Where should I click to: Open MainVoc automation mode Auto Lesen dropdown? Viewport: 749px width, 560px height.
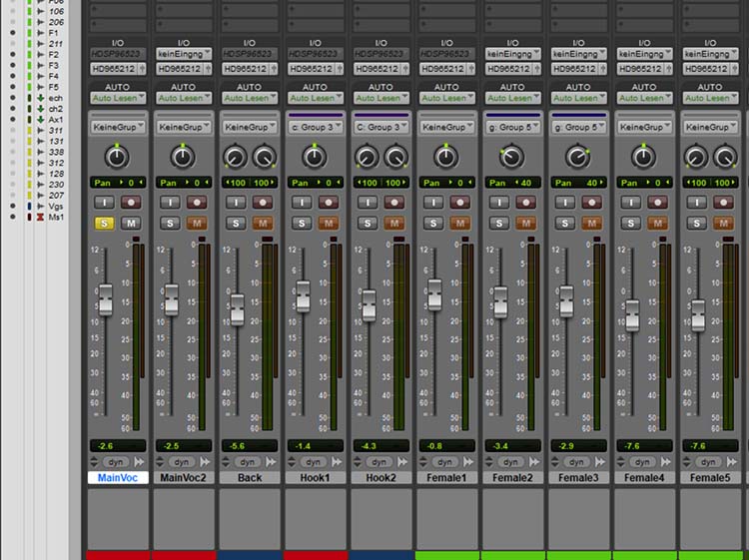(118, 98)
